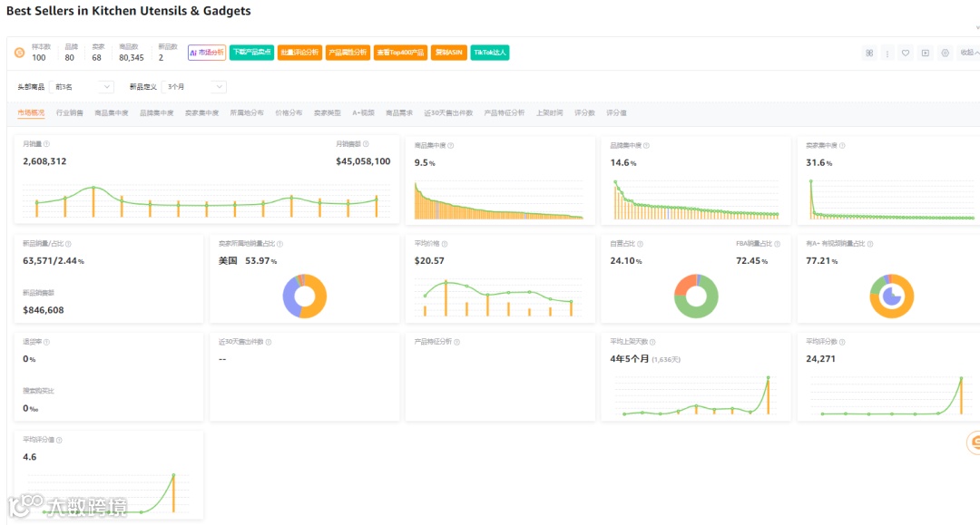Open the vertical three-dot more options icon
The height and width of the screenshot is (525, 980).
(887, 53)
